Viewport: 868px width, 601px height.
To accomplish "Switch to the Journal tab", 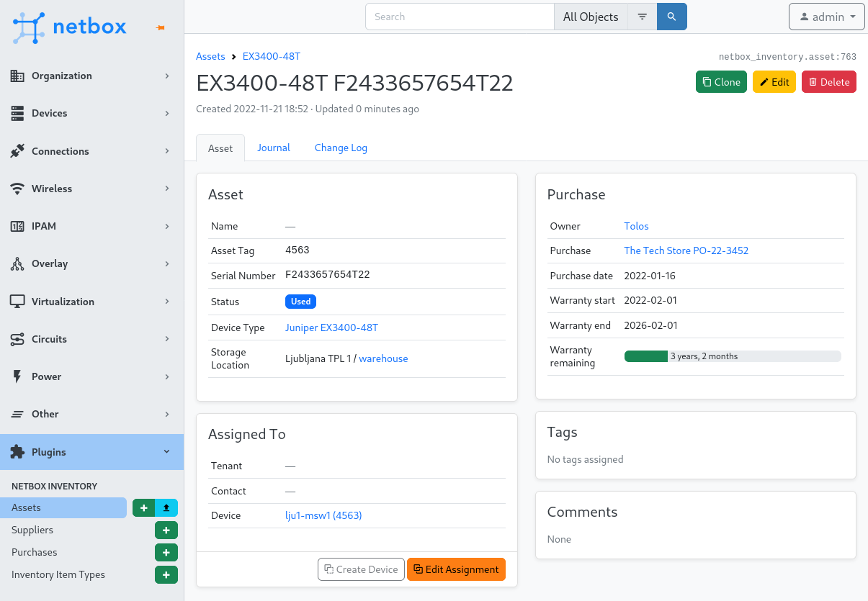I will point(273,148).
